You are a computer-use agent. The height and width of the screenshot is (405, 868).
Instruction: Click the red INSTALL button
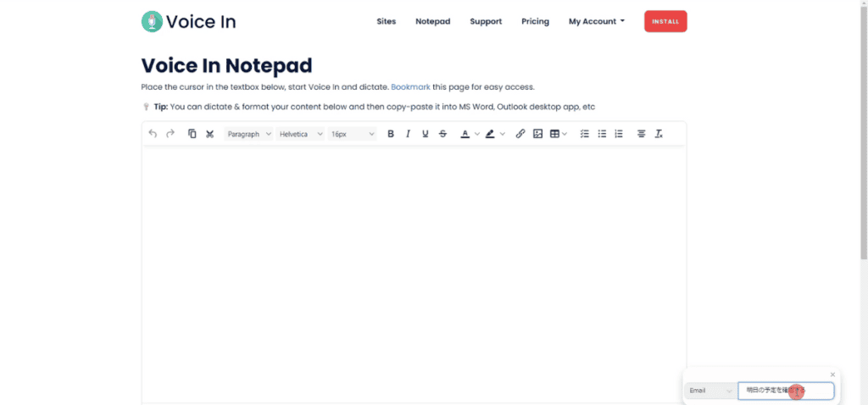click(665, 21)
